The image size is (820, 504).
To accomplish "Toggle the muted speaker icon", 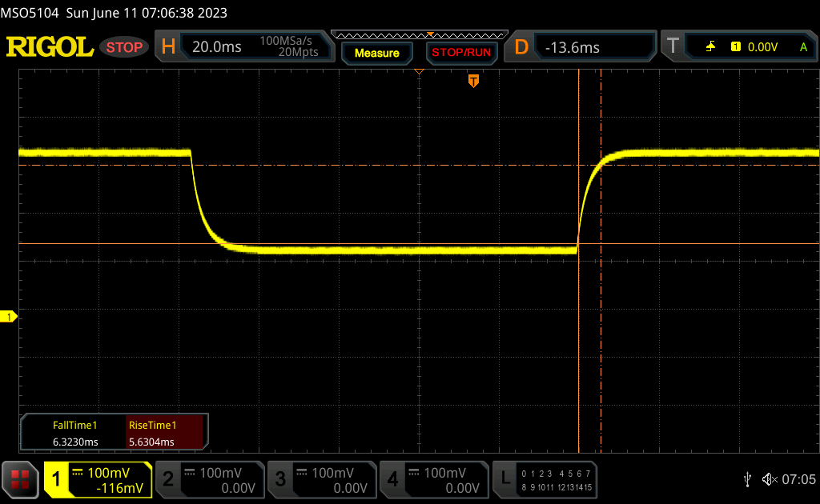I will pyautogui.click(x=770, y=479).
